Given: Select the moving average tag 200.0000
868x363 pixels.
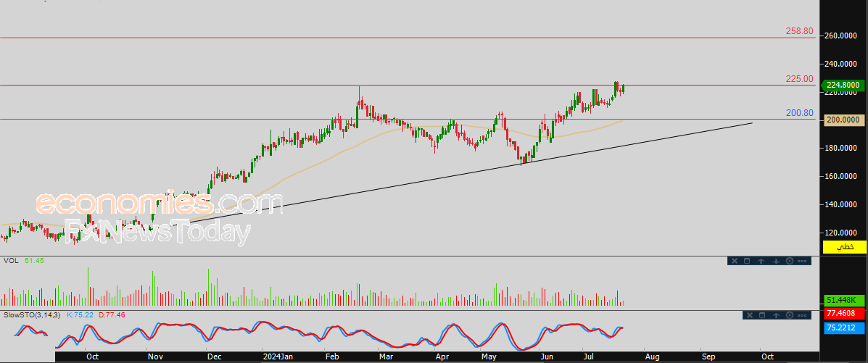Looking at the screenshot, I should point(844,120).
